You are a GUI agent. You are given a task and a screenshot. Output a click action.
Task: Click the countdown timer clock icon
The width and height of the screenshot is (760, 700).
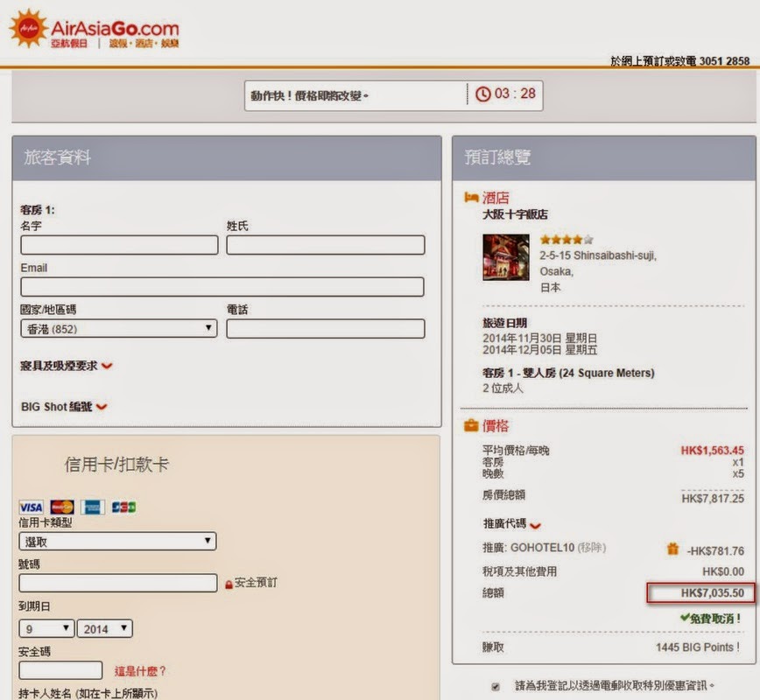coord(483,94)
